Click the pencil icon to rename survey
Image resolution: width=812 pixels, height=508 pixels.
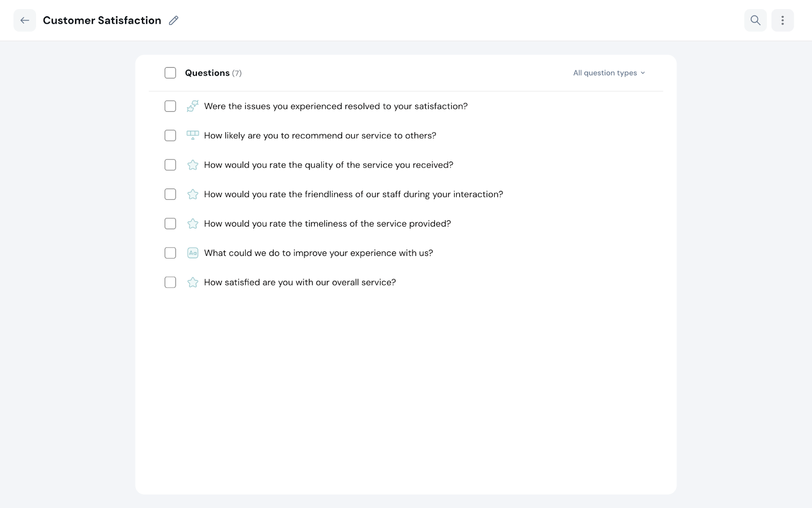pos(174,20)
